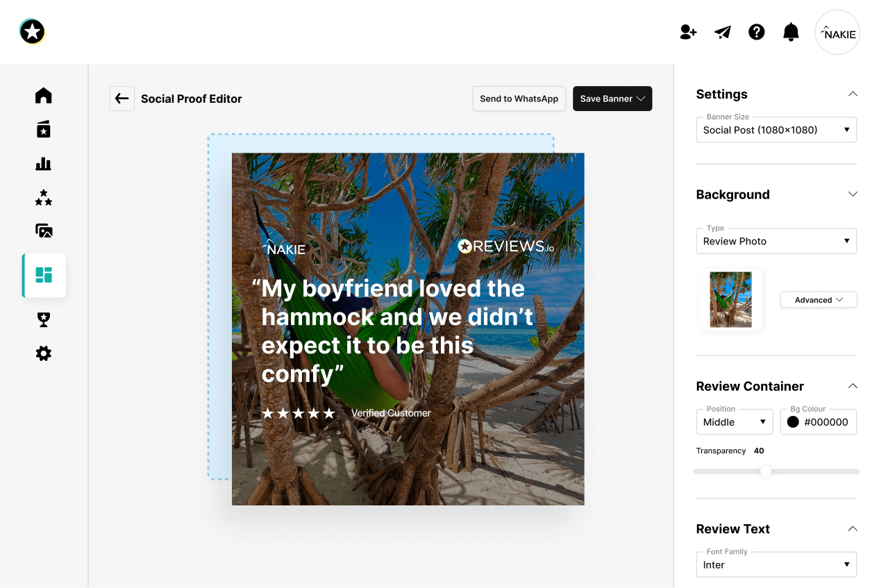Open the Banner Size dropdown
Image resolution: width=879 pixels, height=588 pixels.
tap(776, 130)
